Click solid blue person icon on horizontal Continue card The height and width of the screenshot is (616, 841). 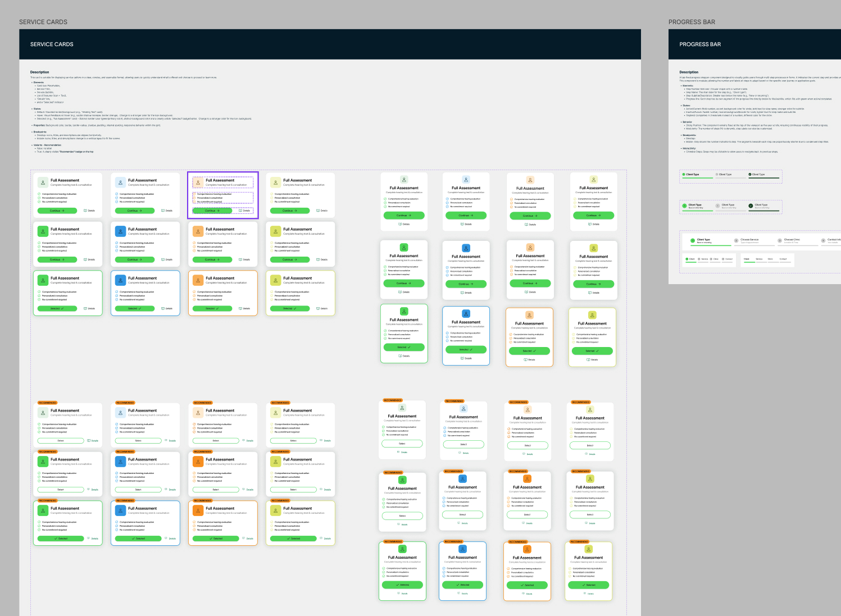(120, 231)
